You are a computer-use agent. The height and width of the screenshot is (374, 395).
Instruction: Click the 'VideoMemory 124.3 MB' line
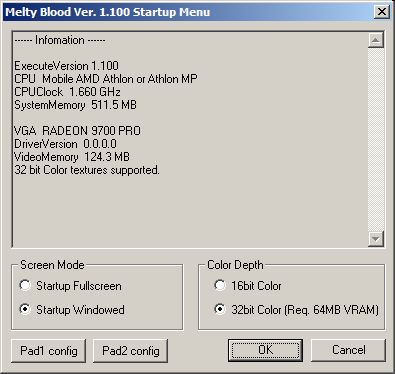tap(72, 157)
